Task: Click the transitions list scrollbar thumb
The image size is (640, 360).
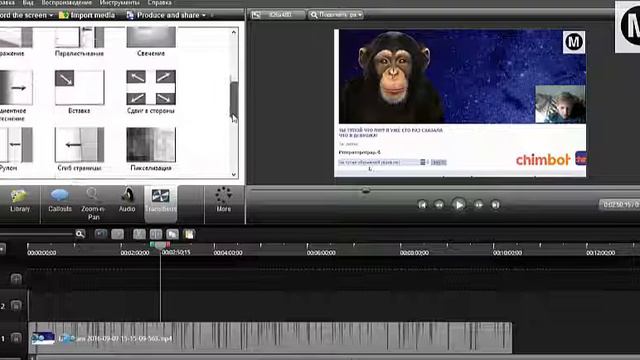Action: pyautogui.click(x=234, y=99)
